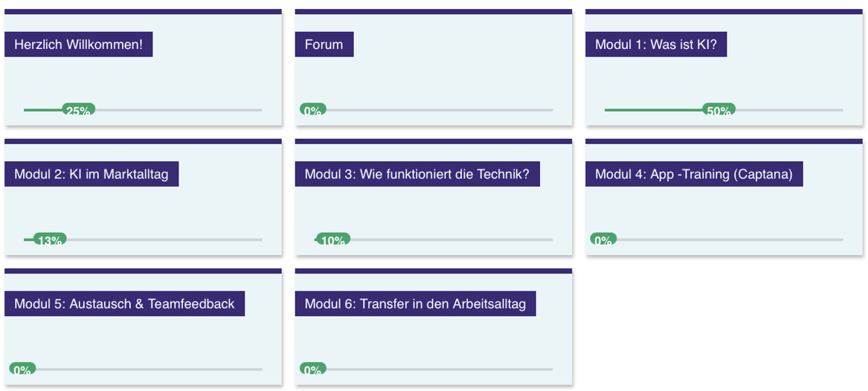Open Modul 5: Austausch & Teamfeedback
Image resolution: width=868 pixels, height=391 pixels.
pyautogui.click(x=124, y=304)
